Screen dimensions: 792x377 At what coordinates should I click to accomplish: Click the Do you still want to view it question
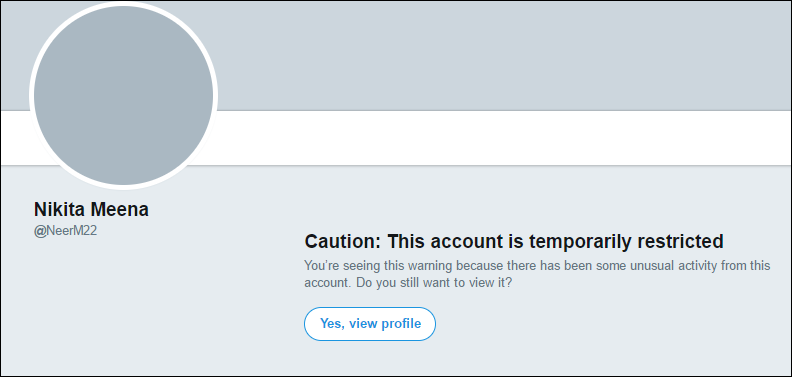point(434,282)
